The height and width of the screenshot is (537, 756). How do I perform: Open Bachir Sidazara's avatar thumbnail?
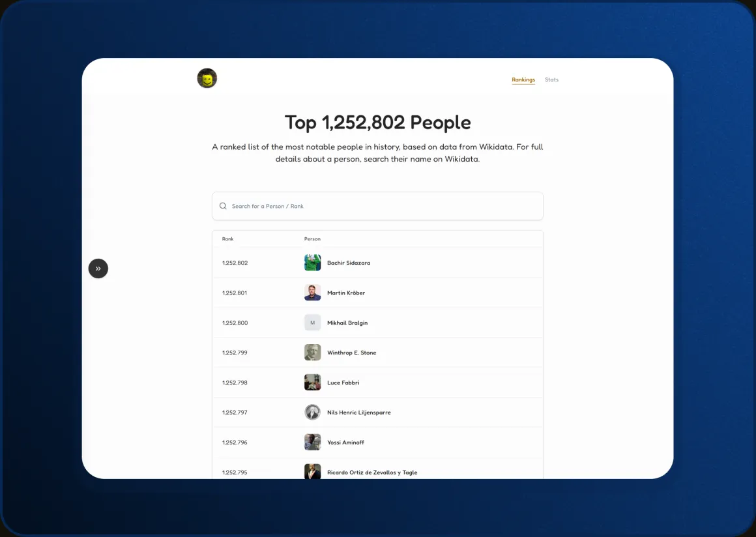tap(312, 263)
